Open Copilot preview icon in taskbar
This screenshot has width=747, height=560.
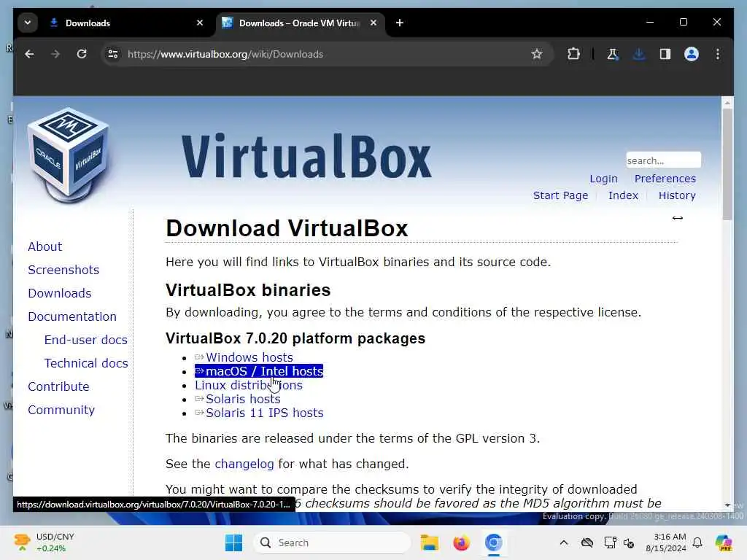724,542
